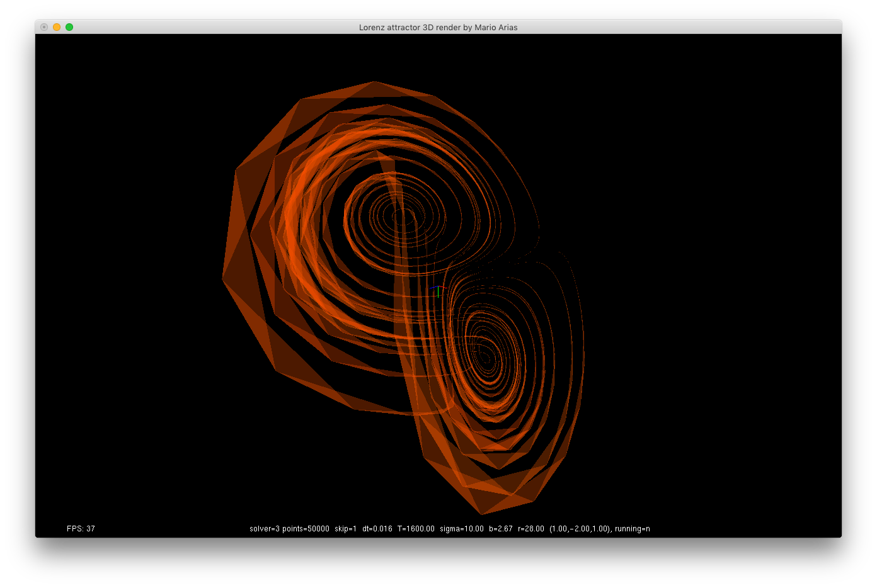
Task: Click the 'dt=0.016' status value
Action: point(377,529)
